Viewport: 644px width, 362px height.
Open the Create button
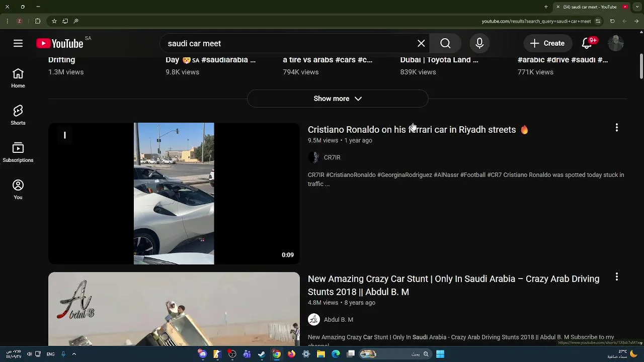(x=547, y=43)
